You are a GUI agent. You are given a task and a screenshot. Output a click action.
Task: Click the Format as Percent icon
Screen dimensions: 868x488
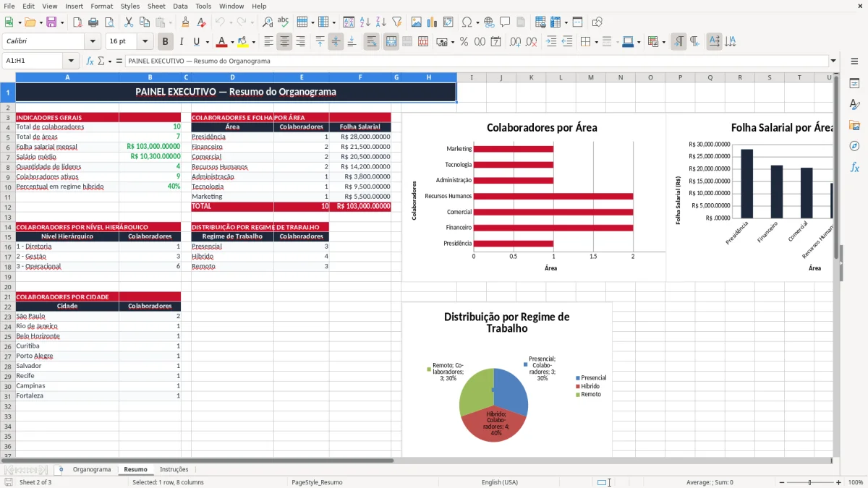coord(464,42)
